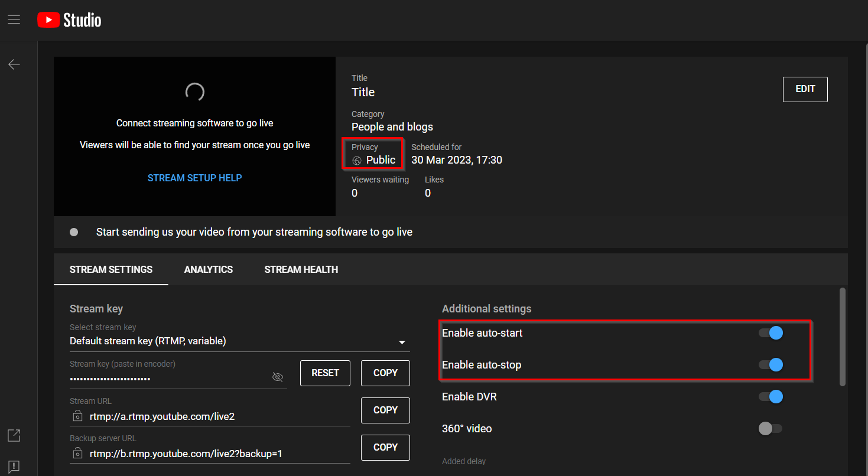The height and width of the screenshot is (476, 868).
Task: Click the EDIT button
Action: coord(805,89)
